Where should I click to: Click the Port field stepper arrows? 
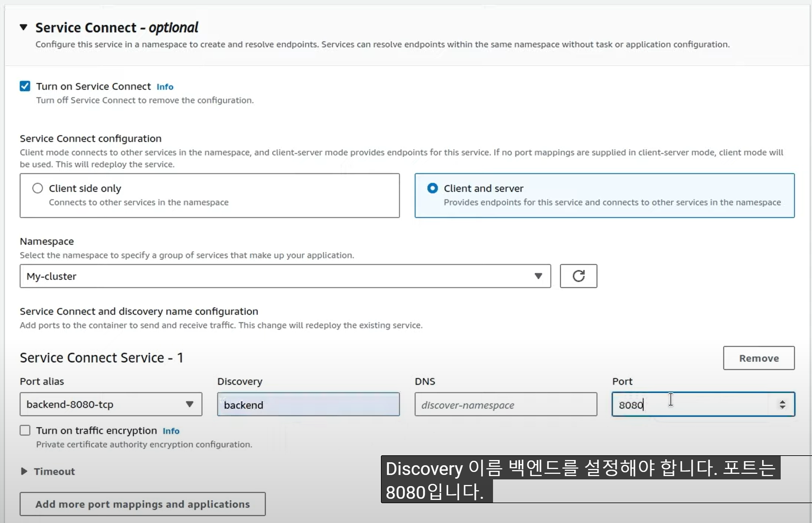(782, 405)
